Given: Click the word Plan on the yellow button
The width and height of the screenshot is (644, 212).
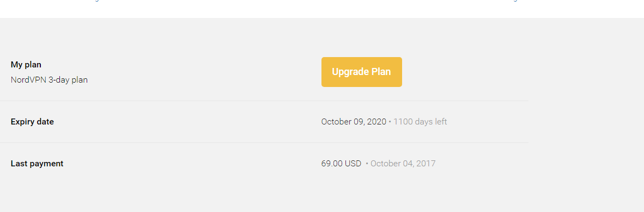Looking at the screenshot, I should click(x=381, y=72).
